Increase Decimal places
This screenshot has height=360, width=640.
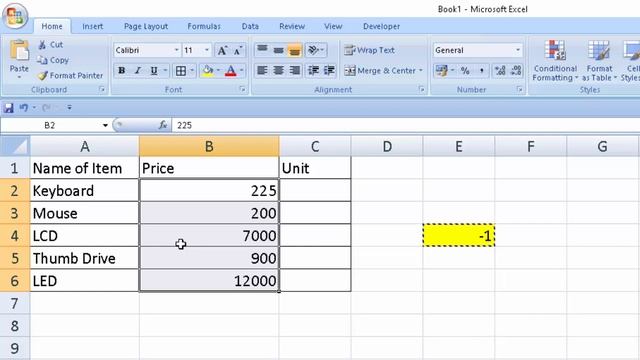(x=500, y=71)
